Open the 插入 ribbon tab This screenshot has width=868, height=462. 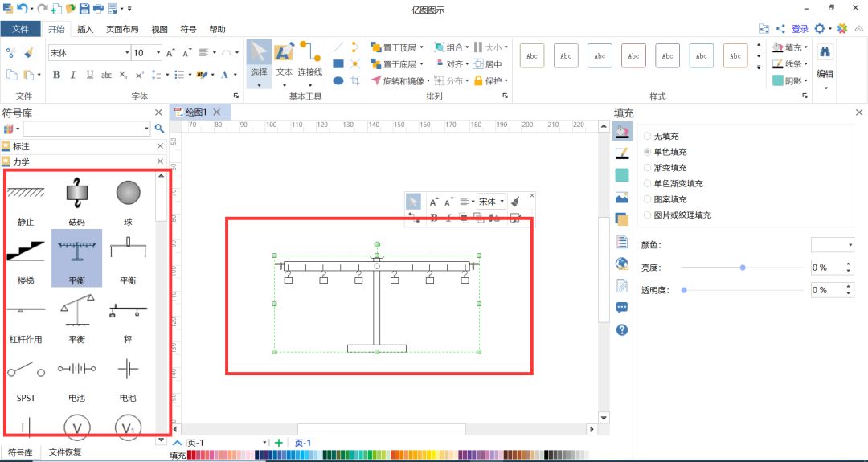[84, 30]
